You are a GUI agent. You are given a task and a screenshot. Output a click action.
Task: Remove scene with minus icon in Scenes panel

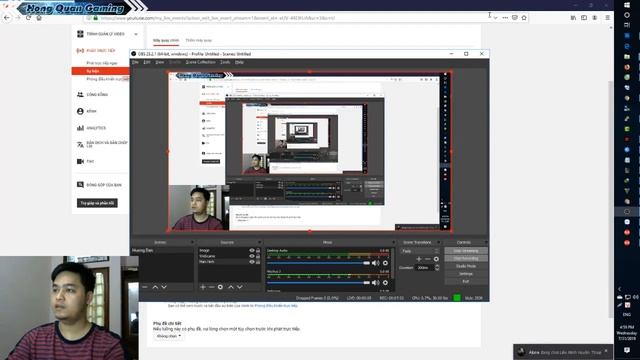(x=144, y=287)
